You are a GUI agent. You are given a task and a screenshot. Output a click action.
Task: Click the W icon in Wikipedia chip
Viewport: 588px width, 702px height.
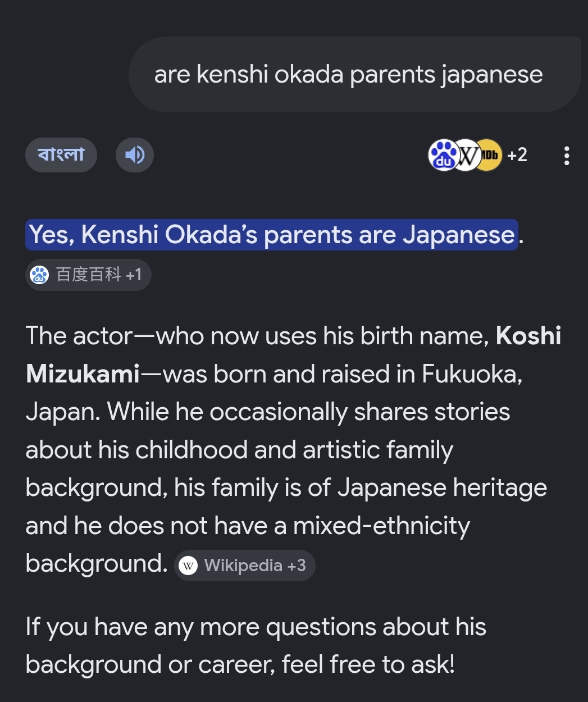[188, 566]
